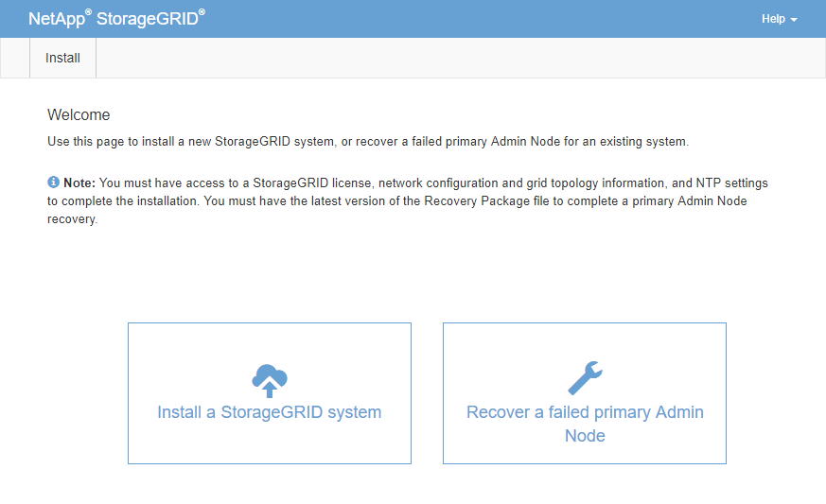
Task: Click empty tab strip right of Install
Action: click(x=458, y=58)
